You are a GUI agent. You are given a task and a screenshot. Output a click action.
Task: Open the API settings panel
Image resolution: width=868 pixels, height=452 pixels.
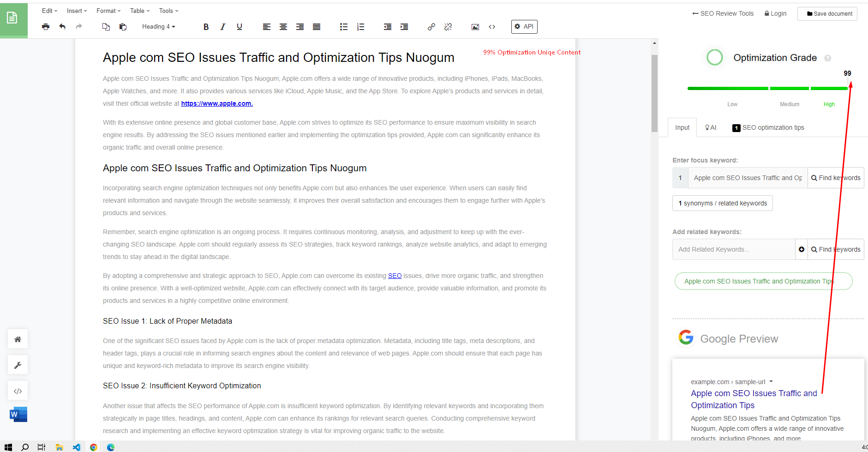click(524, 26)
